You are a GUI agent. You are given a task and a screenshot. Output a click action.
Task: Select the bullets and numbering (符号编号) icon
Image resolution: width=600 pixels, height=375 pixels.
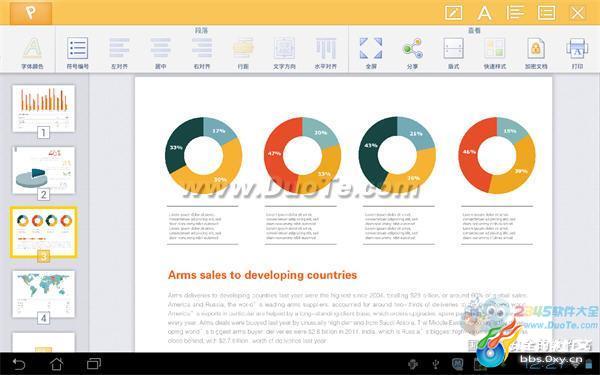[x=77, y=52]
